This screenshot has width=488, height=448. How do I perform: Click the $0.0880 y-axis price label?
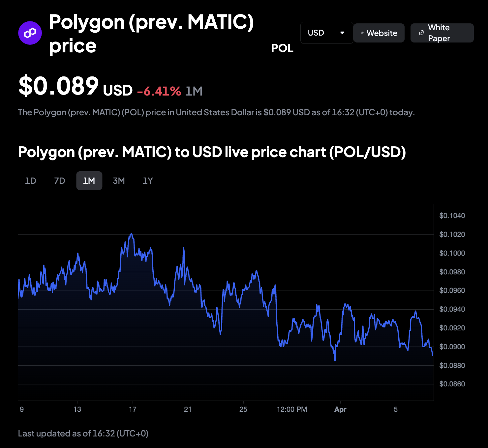(452, 366)
